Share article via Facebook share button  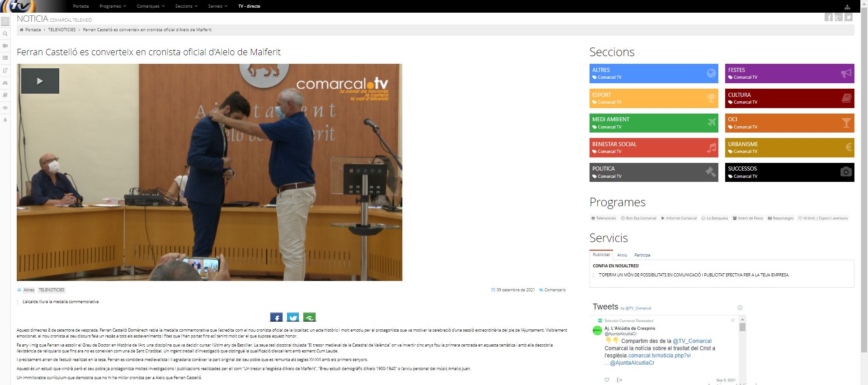click(x=276, y=317)
